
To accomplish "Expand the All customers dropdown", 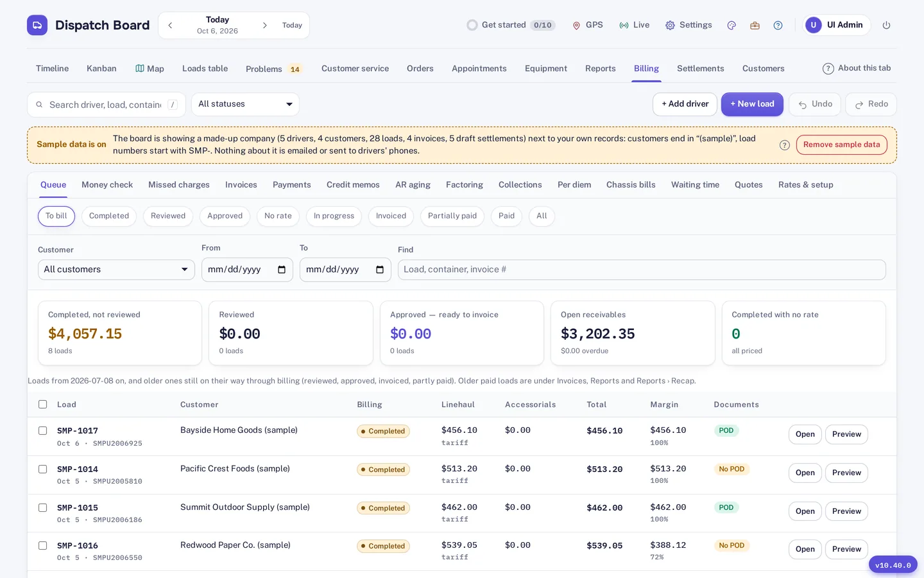I will 116,270.
